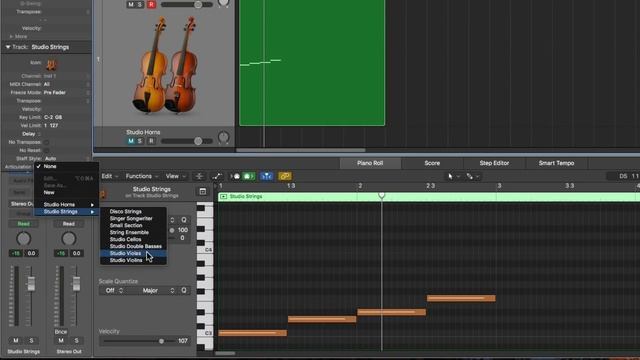Enable the No Reset checkbox
The height and width of the screenshot is (360, 640).
46,150
